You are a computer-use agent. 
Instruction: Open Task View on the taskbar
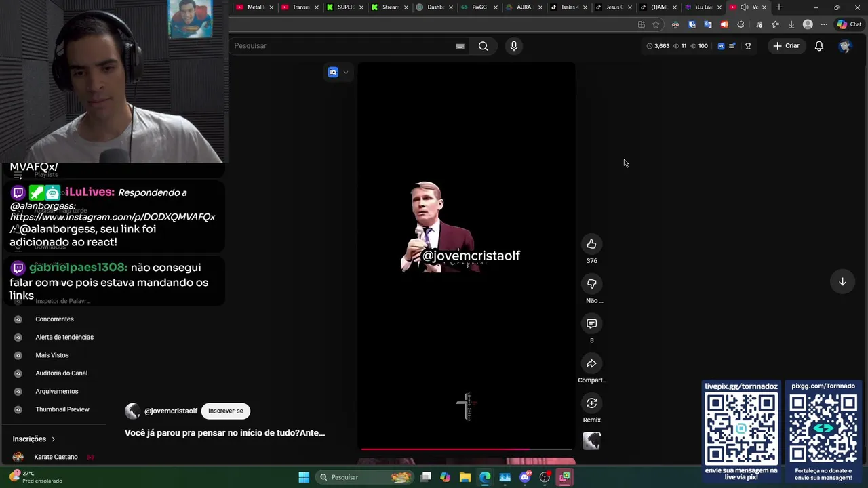coord(425,477)
